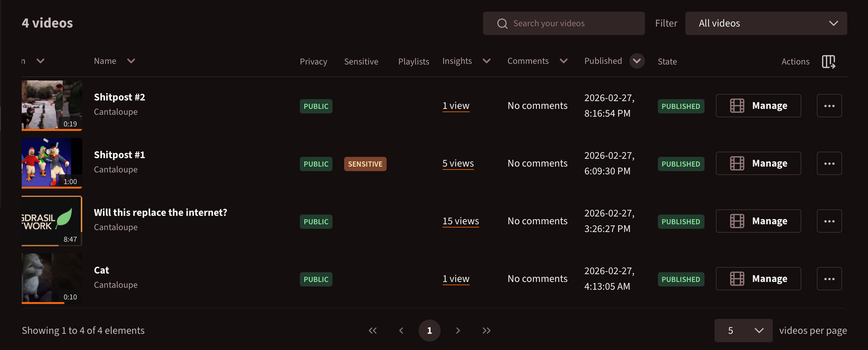The width and height of the screenshot is (868, 350).
Task: Change videos per page dropdown
Action: coord(743,331)
